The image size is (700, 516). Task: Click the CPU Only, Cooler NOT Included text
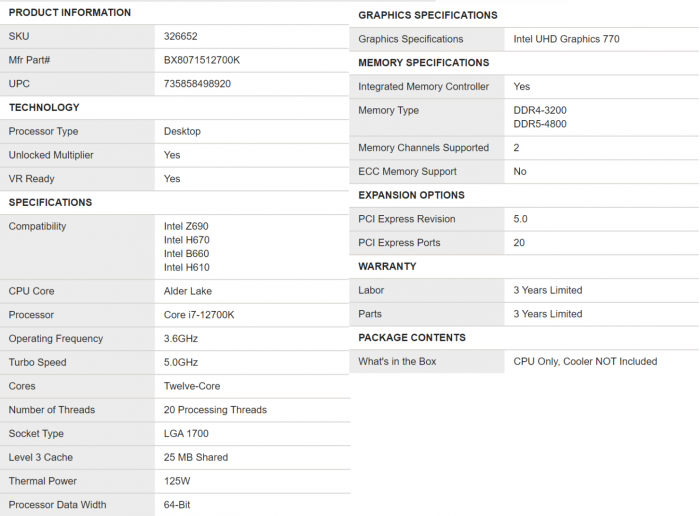[x=585, y=361]
